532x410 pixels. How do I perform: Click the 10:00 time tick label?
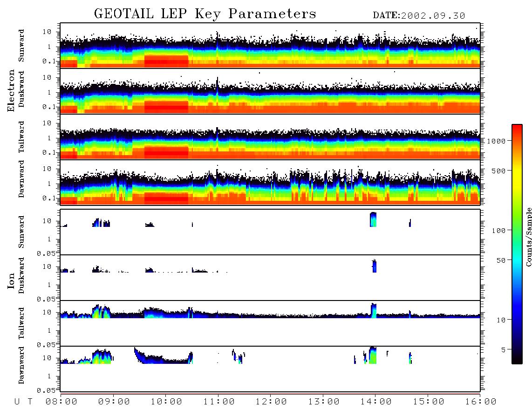[x=166, y=402]
